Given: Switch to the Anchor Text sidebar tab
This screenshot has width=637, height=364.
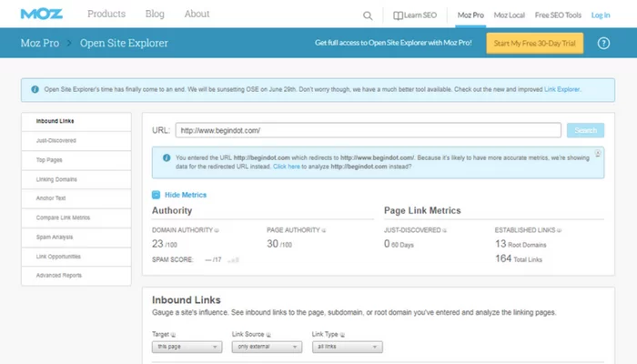Looking at the screenshot, I should pyautogui.click(x=51, y=198).
